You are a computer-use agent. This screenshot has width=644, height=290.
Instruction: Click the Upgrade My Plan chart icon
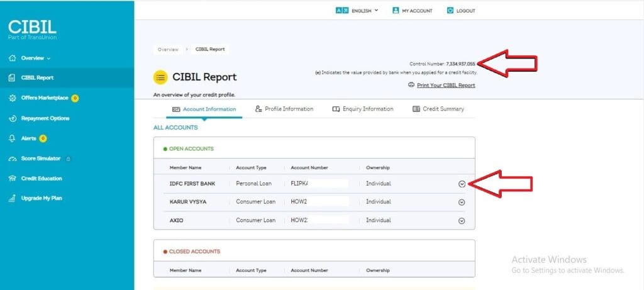pos(13,198)
